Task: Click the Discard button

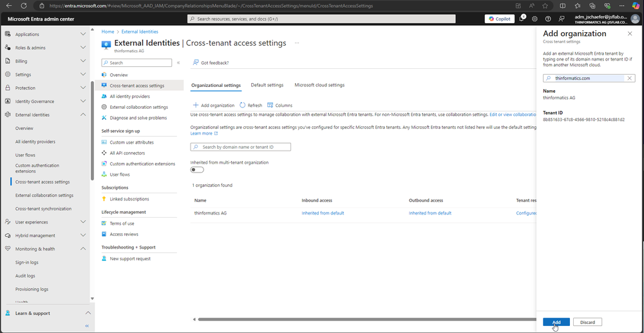Action: click(x=587, y=322)
